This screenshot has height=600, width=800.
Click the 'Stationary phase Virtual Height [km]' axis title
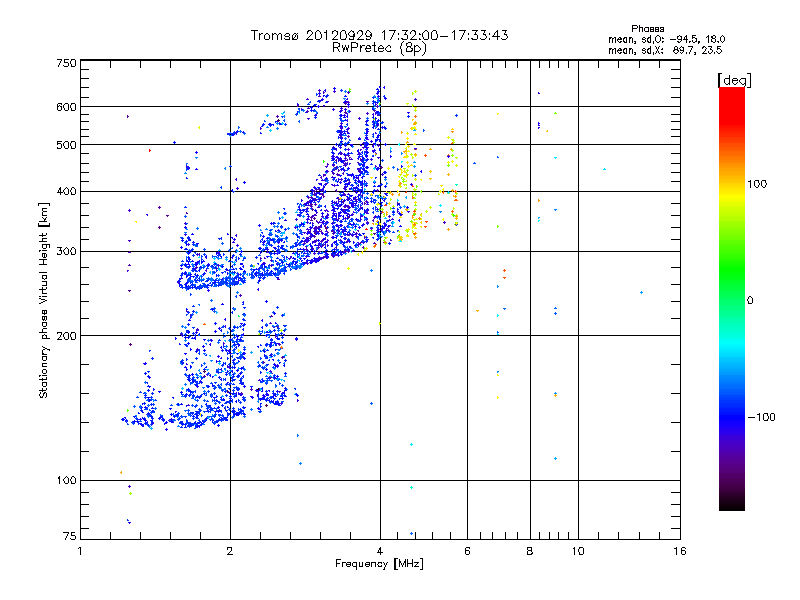pos(43,301)
